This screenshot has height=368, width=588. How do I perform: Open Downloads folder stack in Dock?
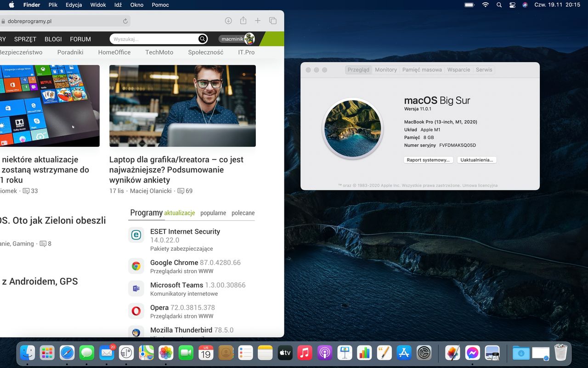[521, 353]
